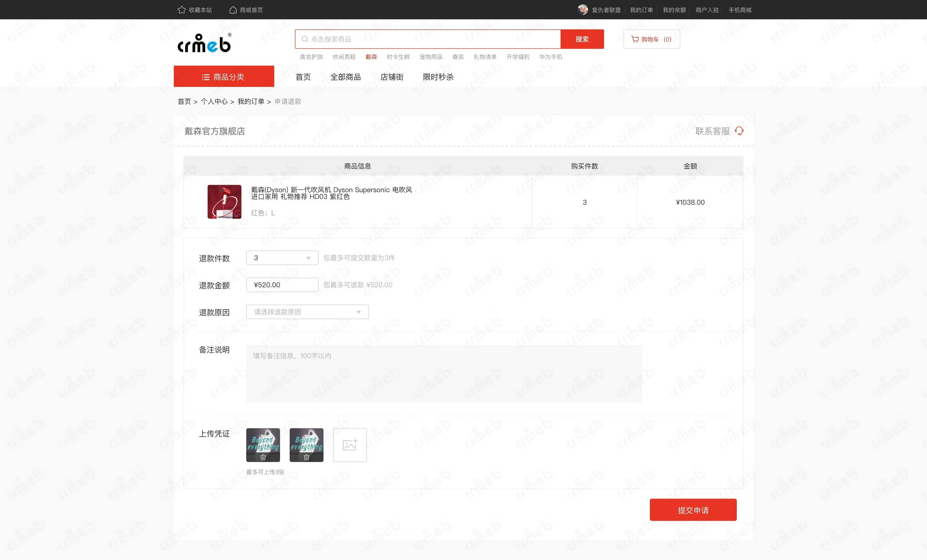Click the magnifier icon in search box

(x=305, y=39)
